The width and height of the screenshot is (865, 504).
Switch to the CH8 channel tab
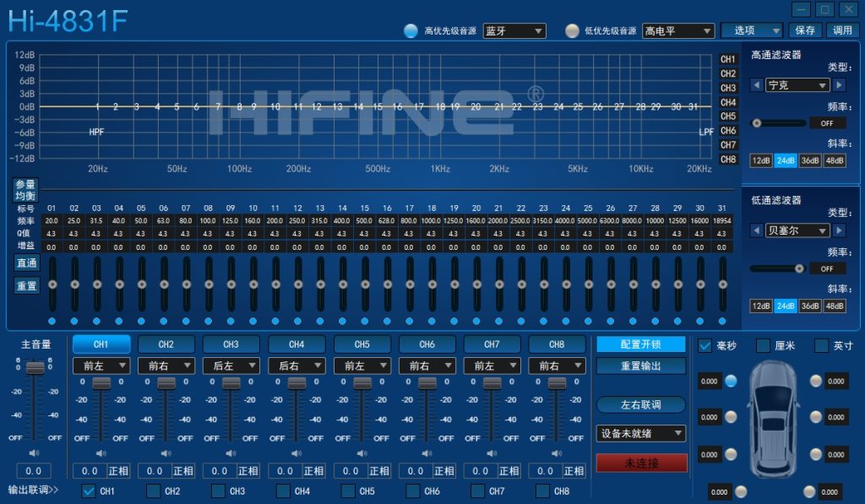[x=557, y=344]
